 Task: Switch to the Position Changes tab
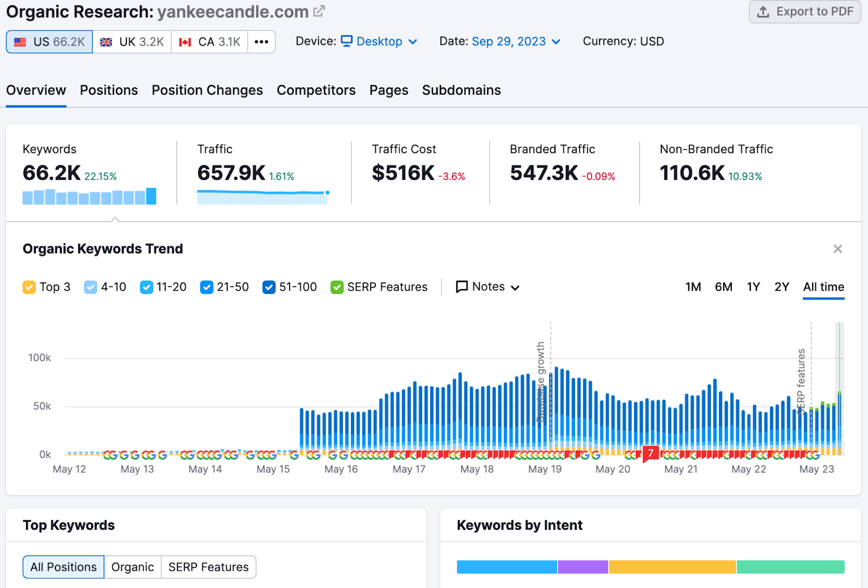207,90
